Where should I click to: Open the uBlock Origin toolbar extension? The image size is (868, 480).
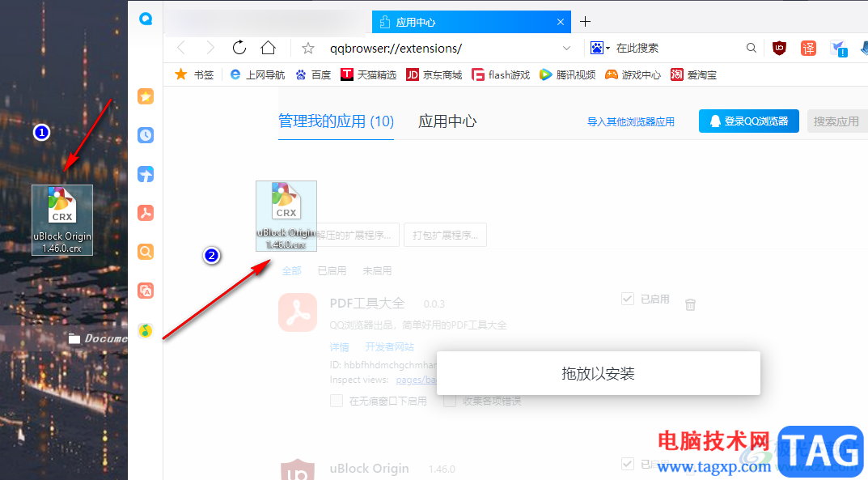tap(780, 49)
